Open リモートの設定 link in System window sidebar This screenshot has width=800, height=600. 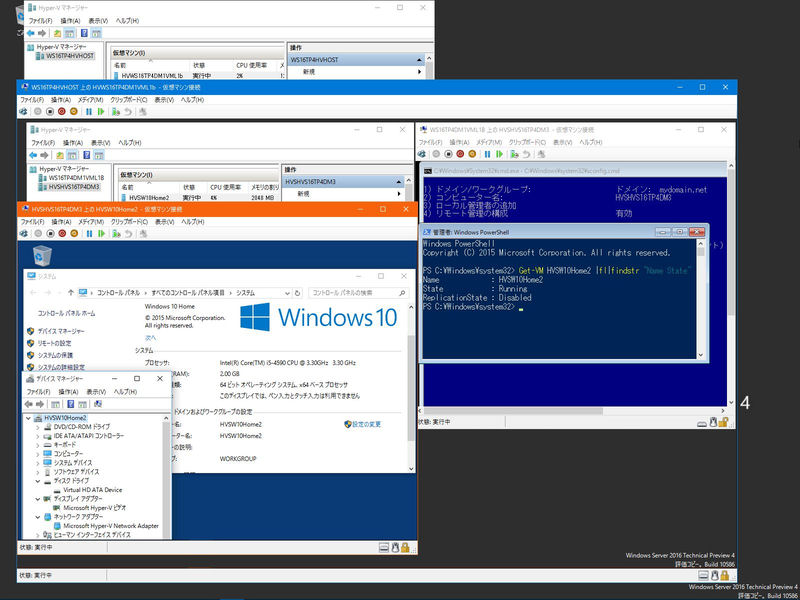pyautogui.click(x=54, y=343)
